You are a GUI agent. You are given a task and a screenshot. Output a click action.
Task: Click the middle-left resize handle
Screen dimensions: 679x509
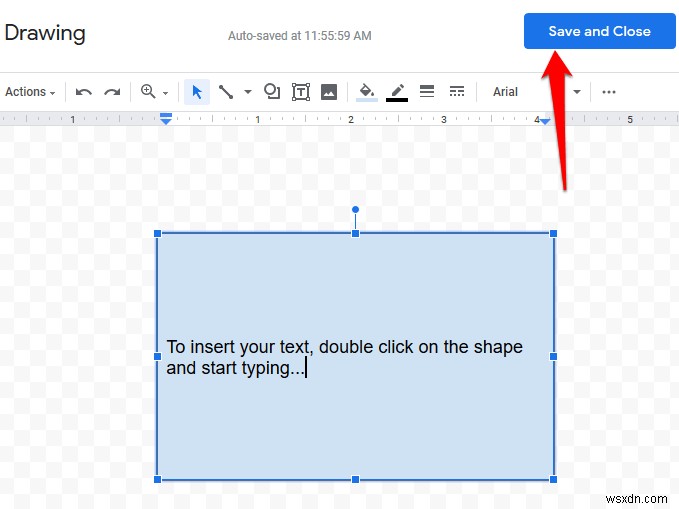[158, 357]
